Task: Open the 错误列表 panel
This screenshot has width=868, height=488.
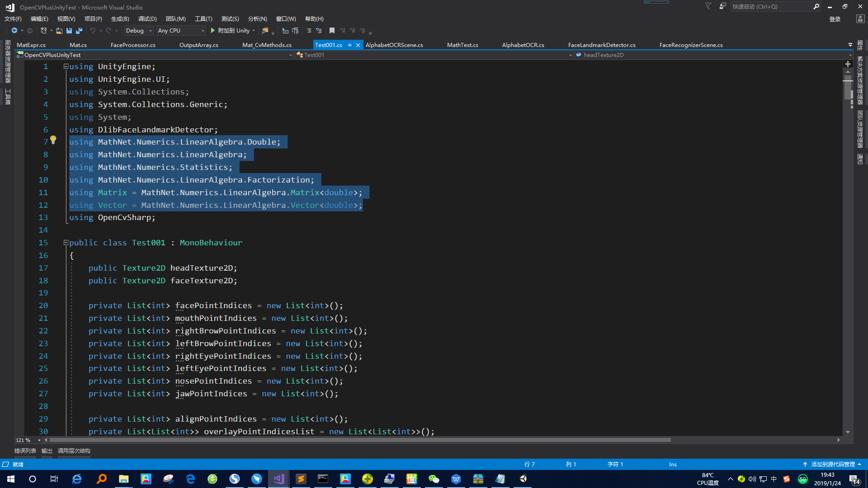Action: (x=25, y=450)
